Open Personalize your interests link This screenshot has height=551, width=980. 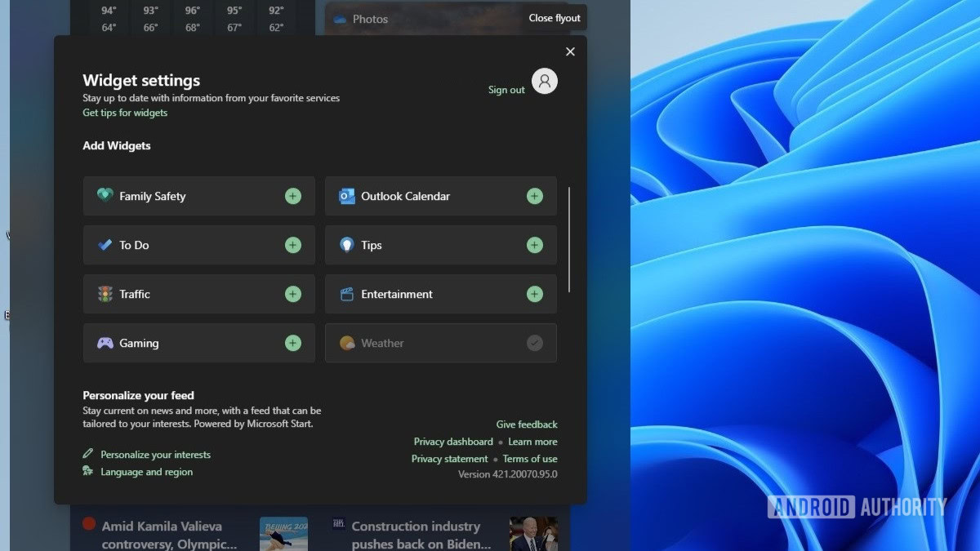click(155, 455)
